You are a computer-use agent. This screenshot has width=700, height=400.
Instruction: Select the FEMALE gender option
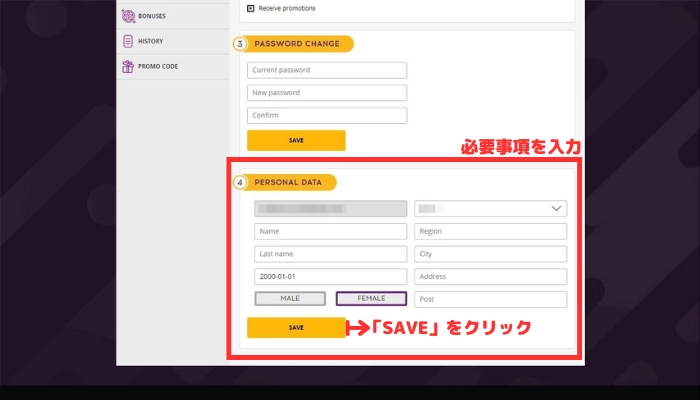(x=371, y=299)
